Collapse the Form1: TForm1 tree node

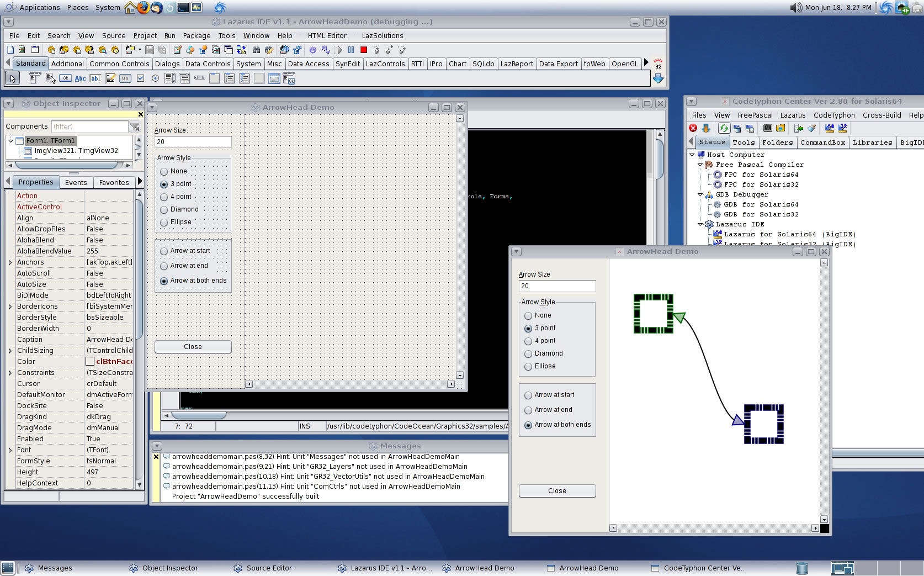[x=10, y=141]
